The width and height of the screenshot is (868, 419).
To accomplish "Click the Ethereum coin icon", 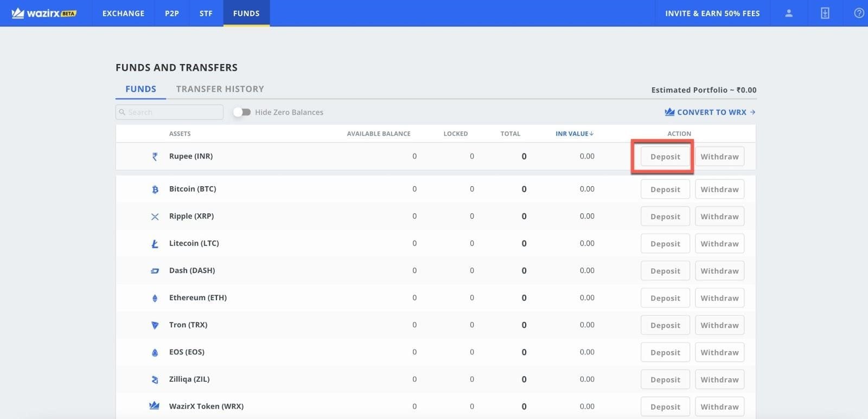I will click(x=155, y=298).
